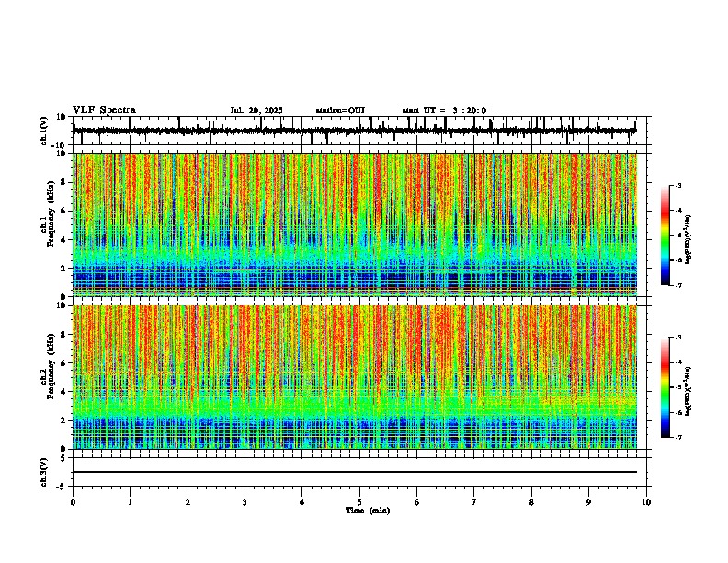Click the ch.3(V) axis label
Viewport: 728px width, 563px height.
(x=43, y=472)
